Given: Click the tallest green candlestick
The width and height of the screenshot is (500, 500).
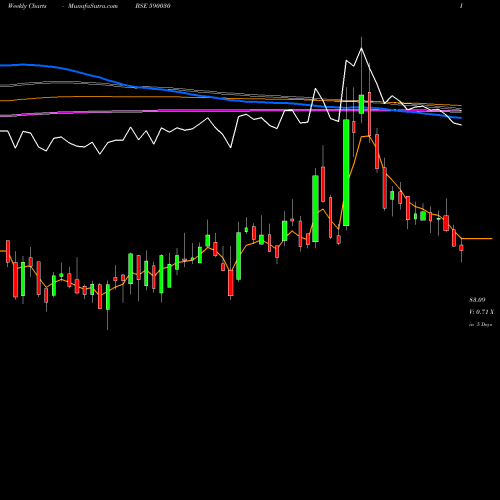Looking at the screenshot, I should coord(346,172).
